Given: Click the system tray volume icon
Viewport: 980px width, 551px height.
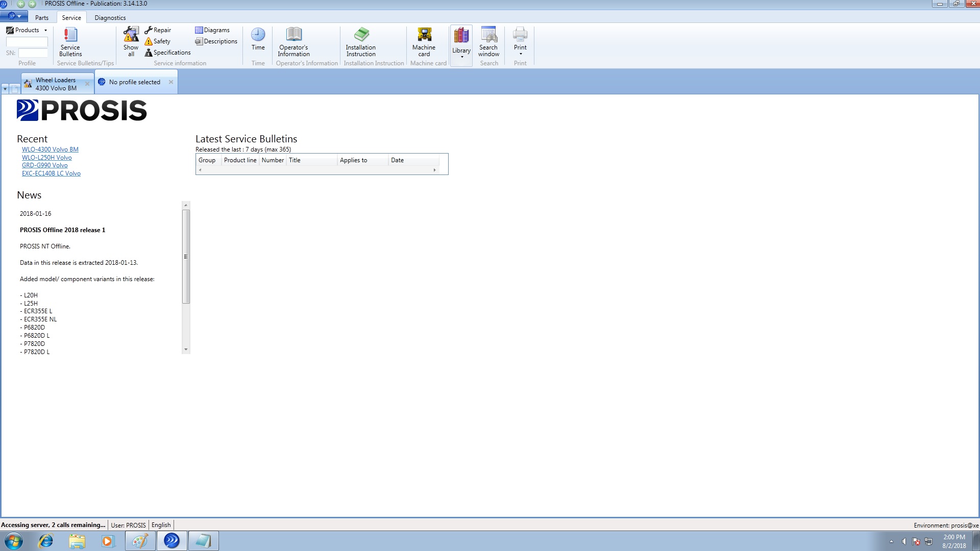Looking at the screenshot, I should [x=904, y=541].
